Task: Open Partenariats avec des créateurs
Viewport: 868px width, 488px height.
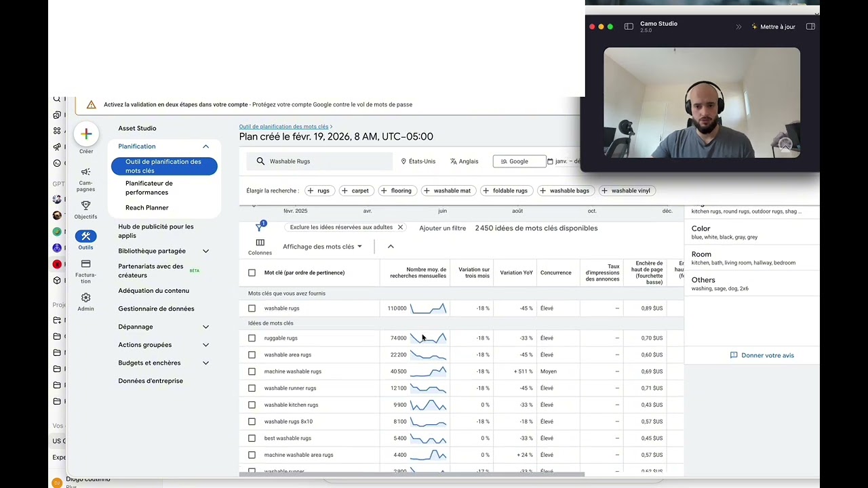Action: (x=151, y=271)
